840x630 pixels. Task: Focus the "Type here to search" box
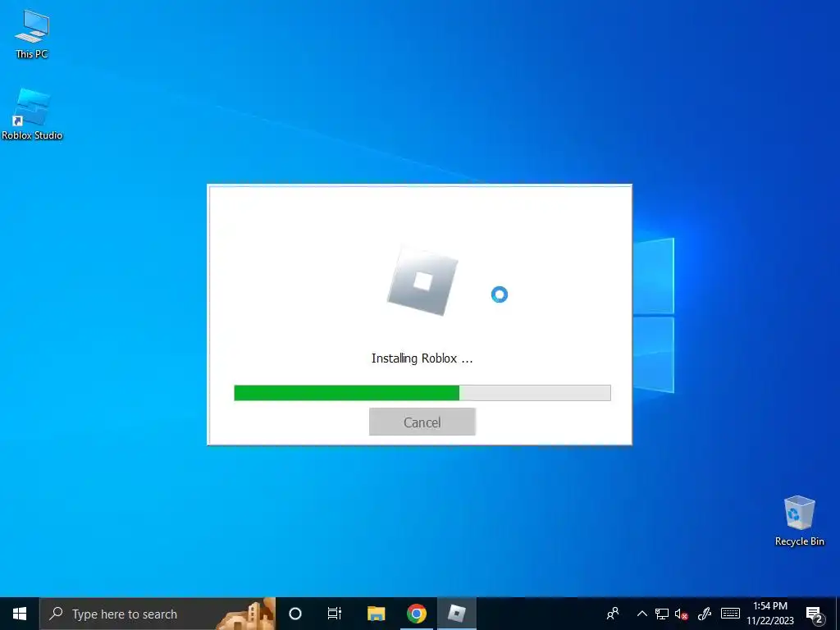click(x=157, y=614)
